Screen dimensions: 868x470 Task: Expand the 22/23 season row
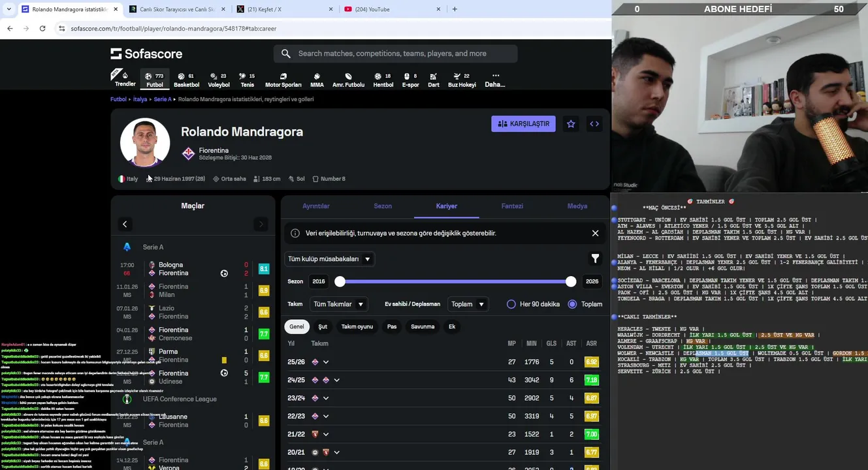click(x=326, y=416)
